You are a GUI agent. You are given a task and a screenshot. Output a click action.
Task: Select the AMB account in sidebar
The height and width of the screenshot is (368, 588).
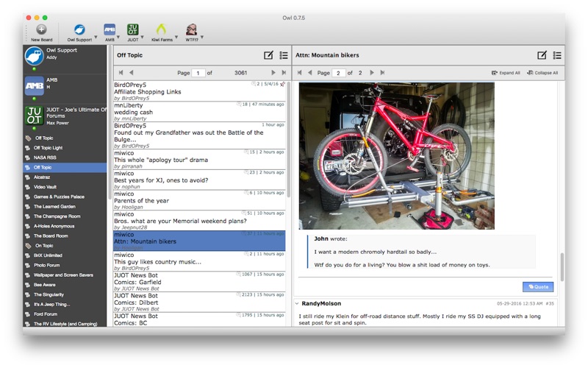click(65, 88)
